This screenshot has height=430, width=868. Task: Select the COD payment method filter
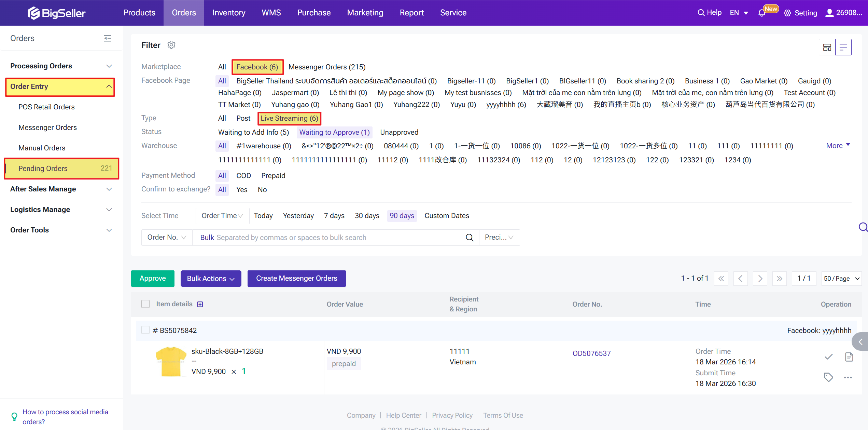click(243, 175)
